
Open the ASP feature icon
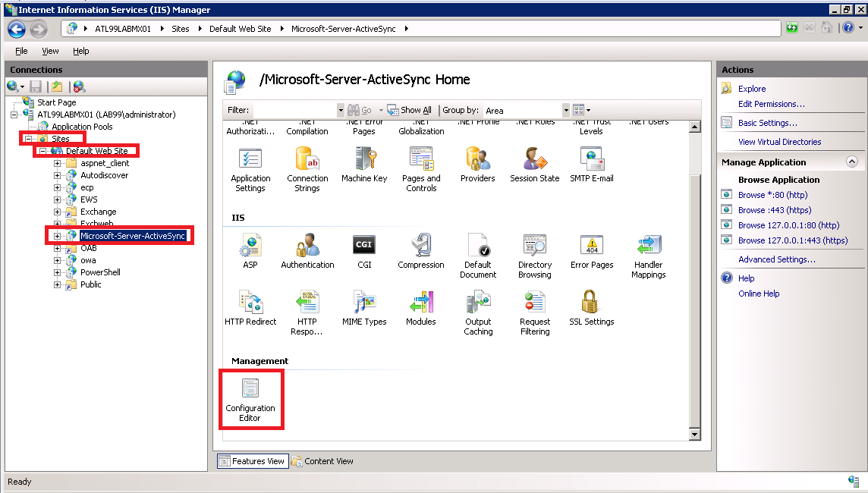point(250,251)
